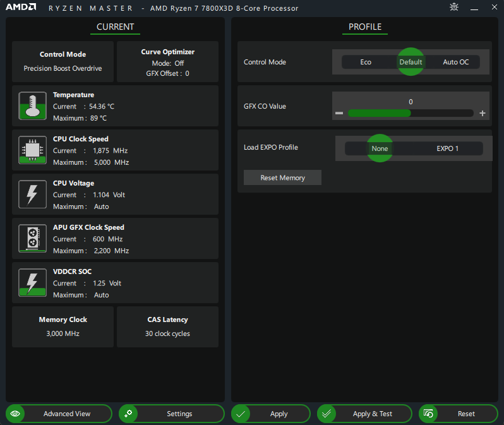Open the Settings button
Image resolution: width=504 pixels, height=425 pixels.
171,414
